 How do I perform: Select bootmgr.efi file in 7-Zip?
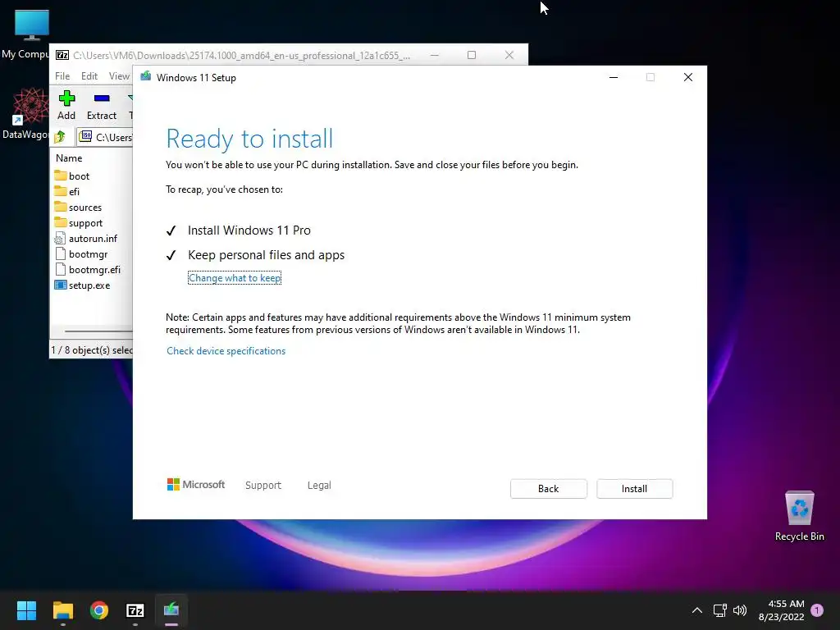click(x=87, y=269)
